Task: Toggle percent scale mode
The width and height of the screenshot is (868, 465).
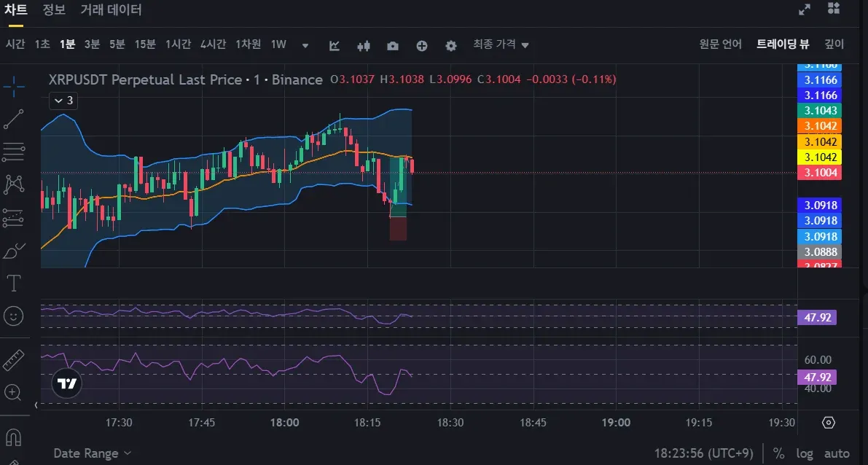Action: click(779, 453)
